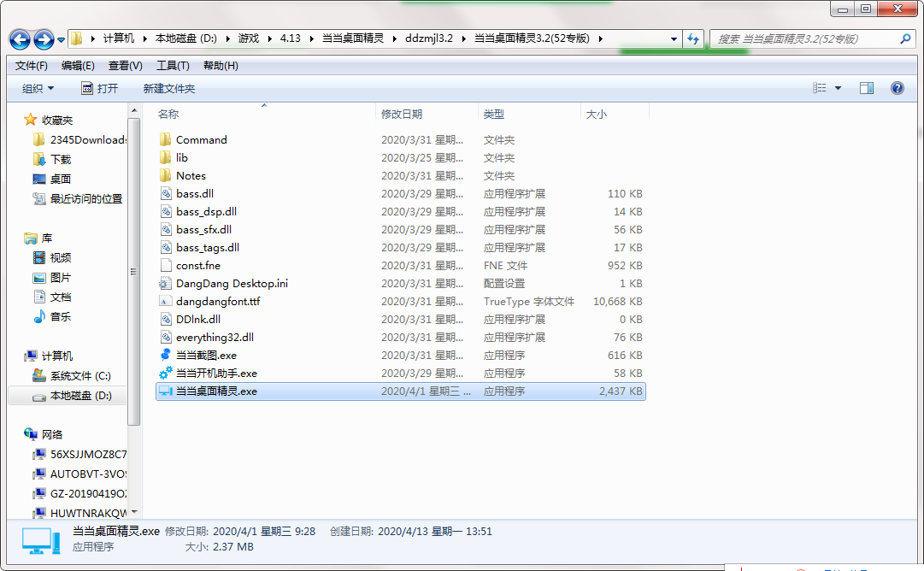Expand the address bar history dropdown
This screenshot has height=571, width=924.
[674, 38]
